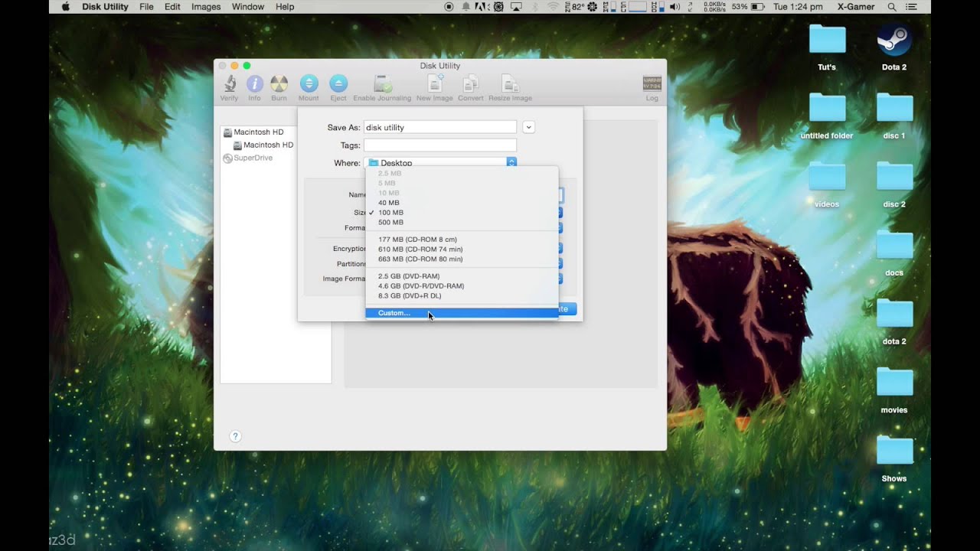Select 610 MB (CD-ROM 74 min)

tap(462, 249)
